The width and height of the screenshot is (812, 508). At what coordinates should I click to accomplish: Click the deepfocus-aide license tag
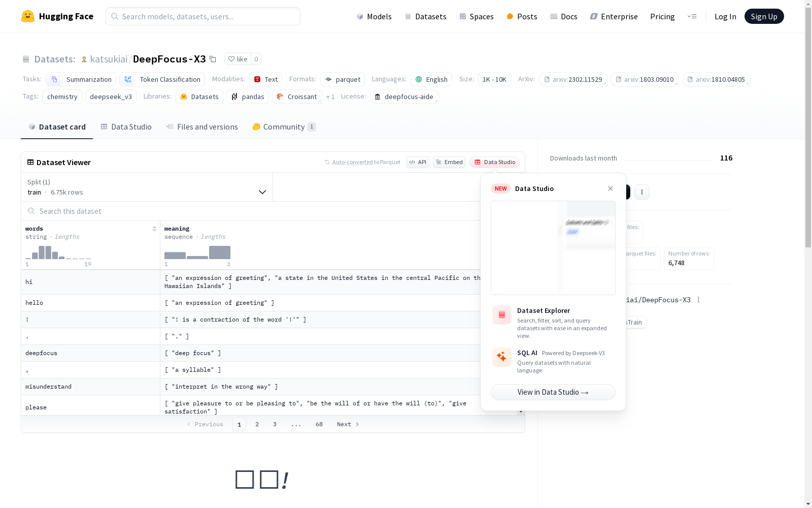coord(404,97)
